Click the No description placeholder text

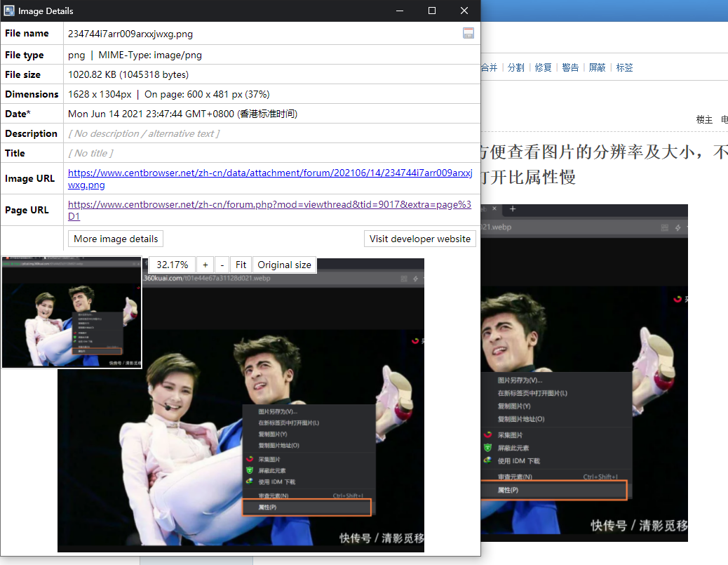tap(144, 134)
